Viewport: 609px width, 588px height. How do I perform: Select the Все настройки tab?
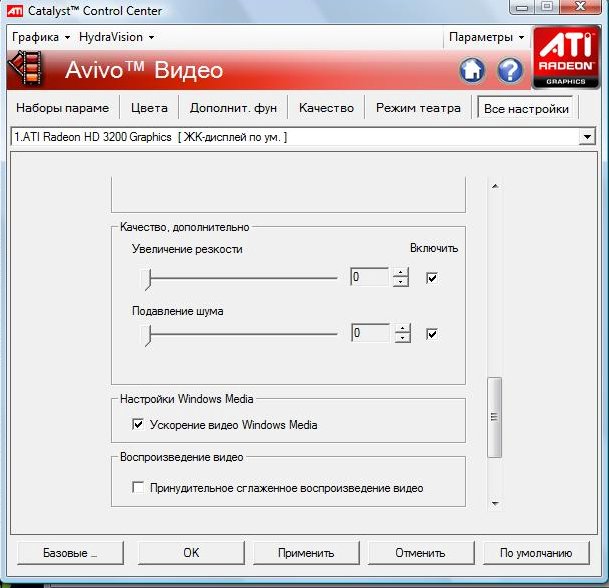click(526, 108)
